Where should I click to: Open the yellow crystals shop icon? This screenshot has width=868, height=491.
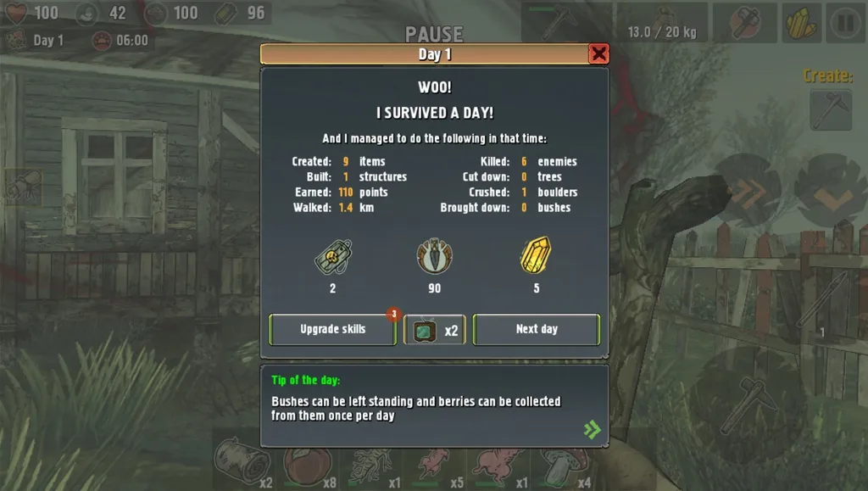click(x=800, y=23)
